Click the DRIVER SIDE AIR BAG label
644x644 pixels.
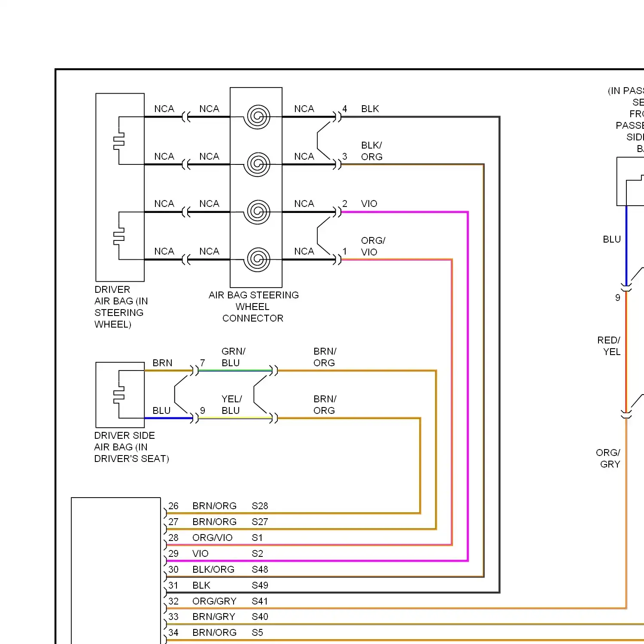click(131, 447)
